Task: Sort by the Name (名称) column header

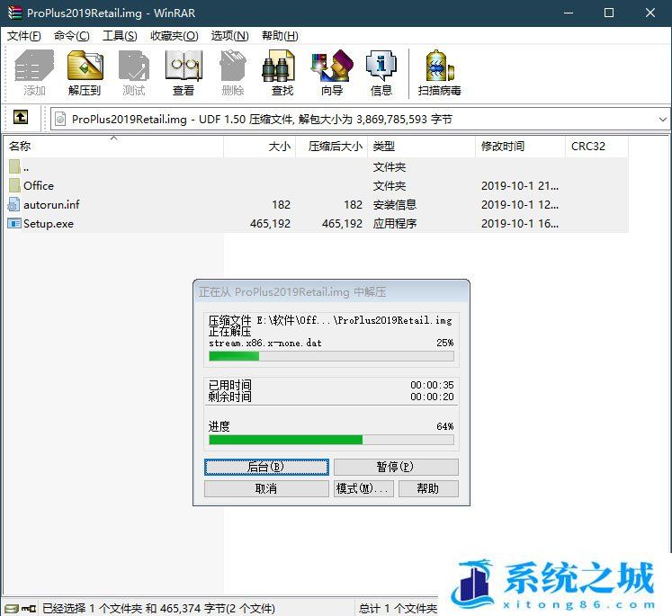Action: coord(113,146)
